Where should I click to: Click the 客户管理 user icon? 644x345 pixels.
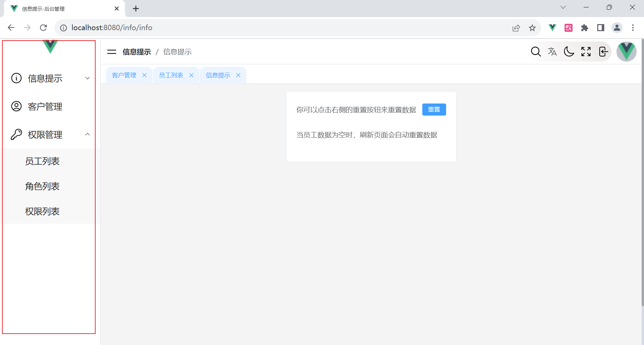pos(16,106)
